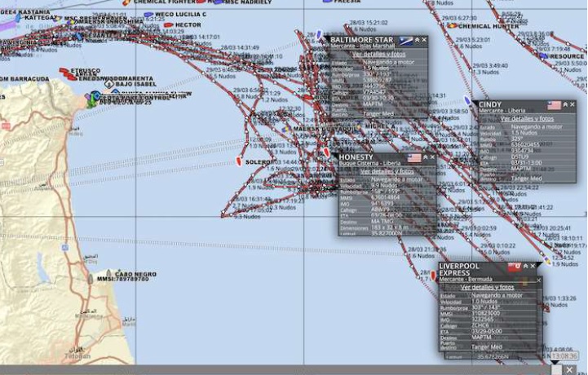Click 'Ver detalles y fotos' in HONESTY panel

[387, 172]
